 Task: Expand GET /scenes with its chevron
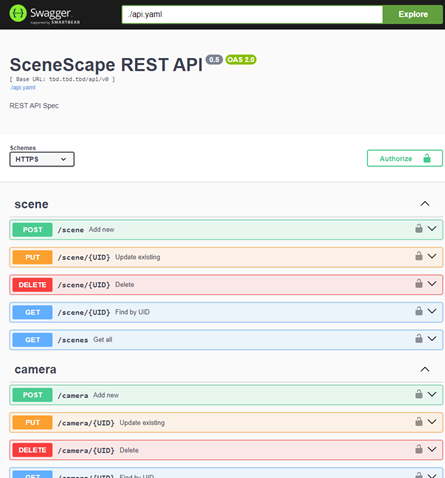432,339
